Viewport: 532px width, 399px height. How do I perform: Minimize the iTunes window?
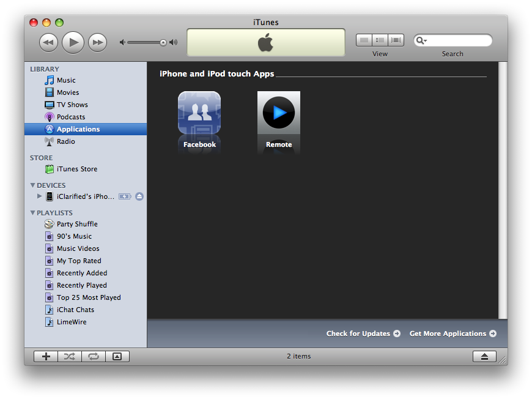[46, 23]
